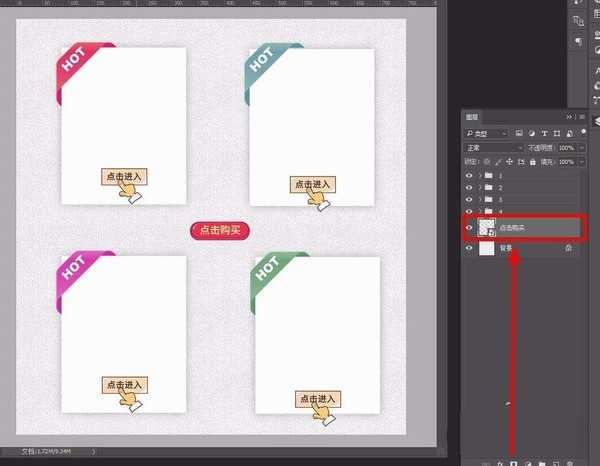Image resolution: width=600 pixels, height=466 pixels.
Task: Open the opacity 100% dropdown arrow
Action: (582, 148)
